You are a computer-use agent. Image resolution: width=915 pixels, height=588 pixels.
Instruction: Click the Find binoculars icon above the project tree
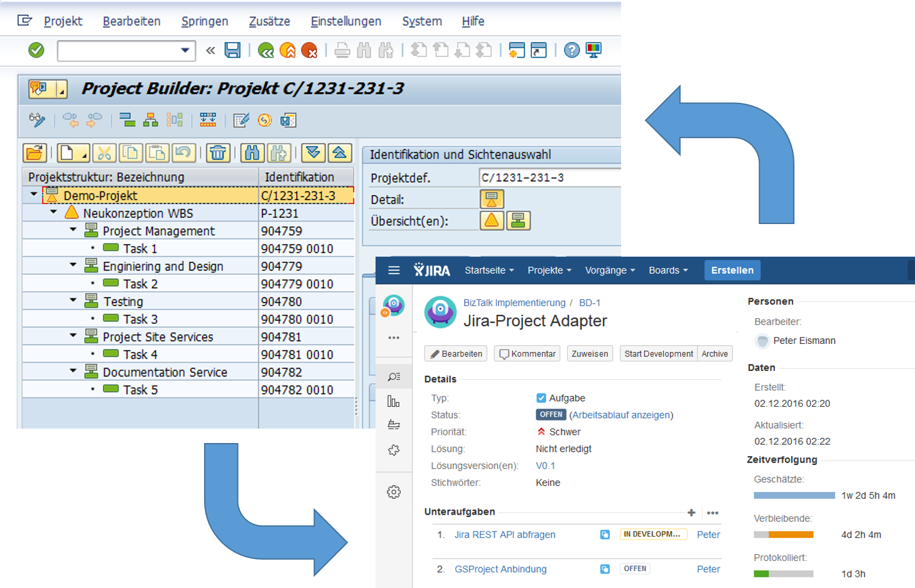(252, 152)
